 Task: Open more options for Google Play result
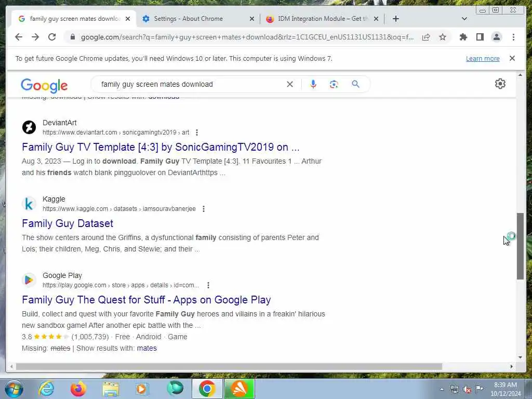click(x=208, y=285)
